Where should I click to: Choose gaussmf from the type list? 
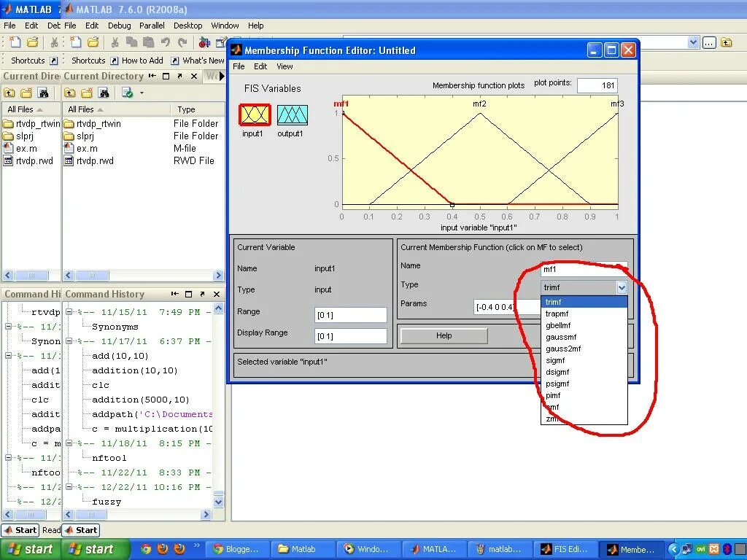[x=584, y=337]
